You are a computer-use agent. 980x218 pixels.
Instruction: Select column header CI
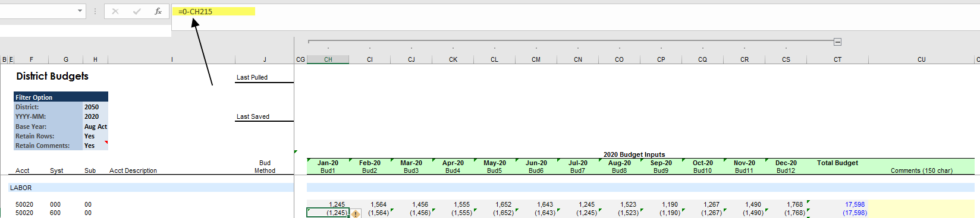pos(370,59)
